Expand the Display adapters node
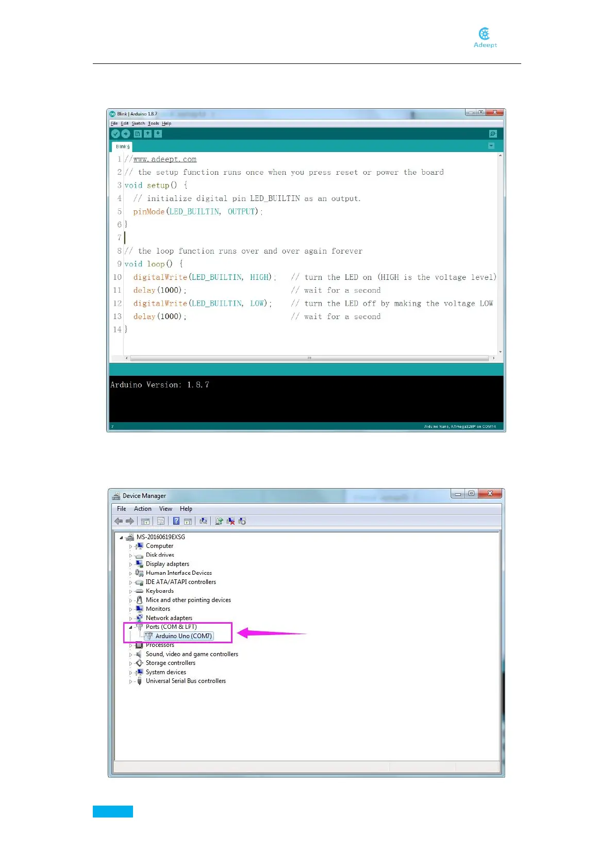 pyautogui.click(x=130, y=564)
